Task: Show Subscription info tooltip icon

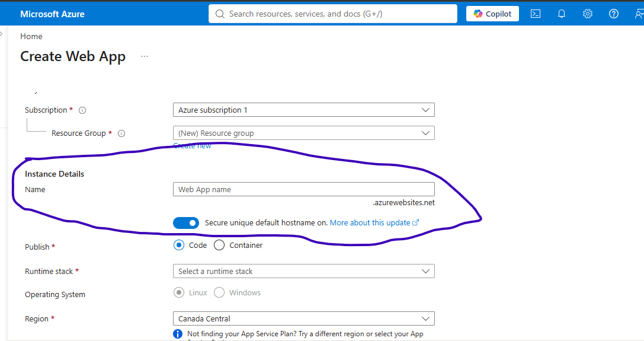Action: (x=82, y=110)
